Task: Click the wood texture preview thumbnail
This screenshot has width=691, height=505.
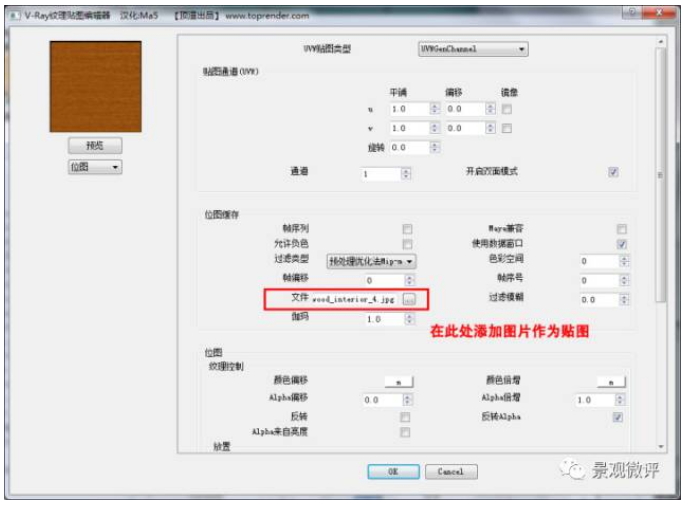Action: pos(95,87)
